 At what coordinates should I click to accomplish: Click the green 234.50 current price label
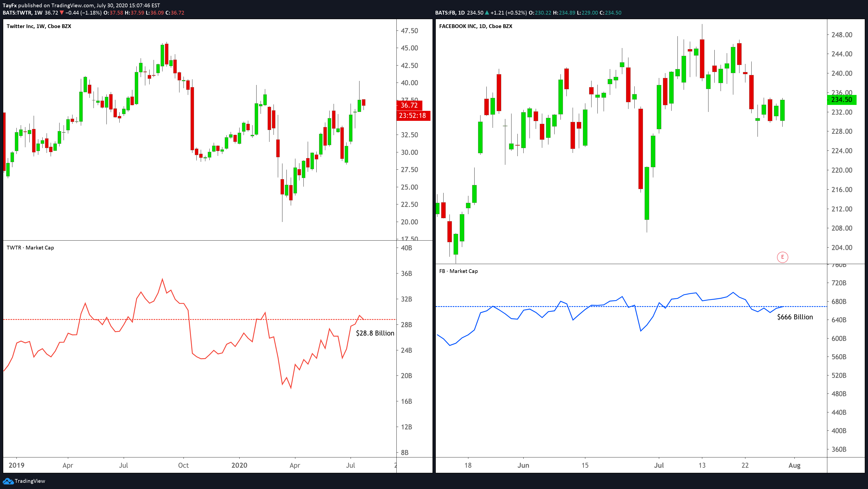point(841,100)
